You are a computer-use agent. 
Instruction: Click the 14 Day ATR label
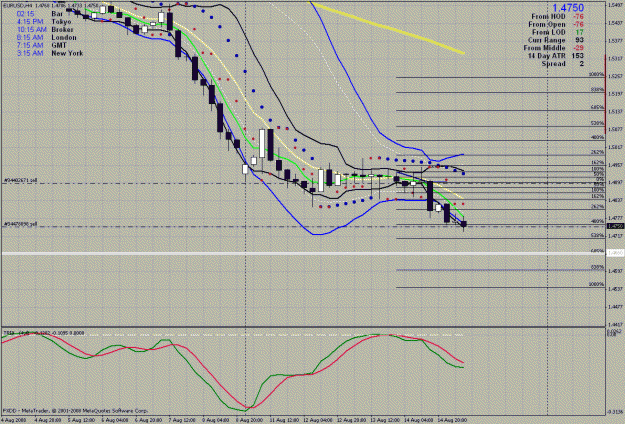[x=546, y=56]
